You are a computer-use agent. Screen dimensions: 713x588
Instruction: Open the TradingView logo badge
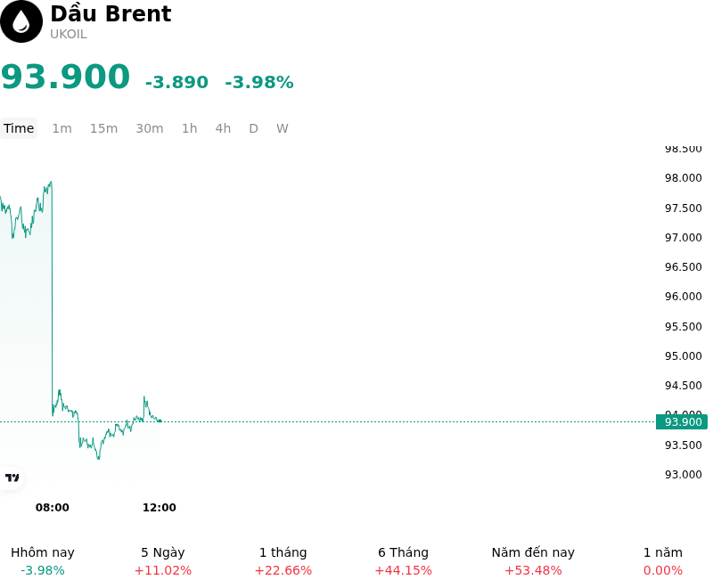click(x=12, y=478)
